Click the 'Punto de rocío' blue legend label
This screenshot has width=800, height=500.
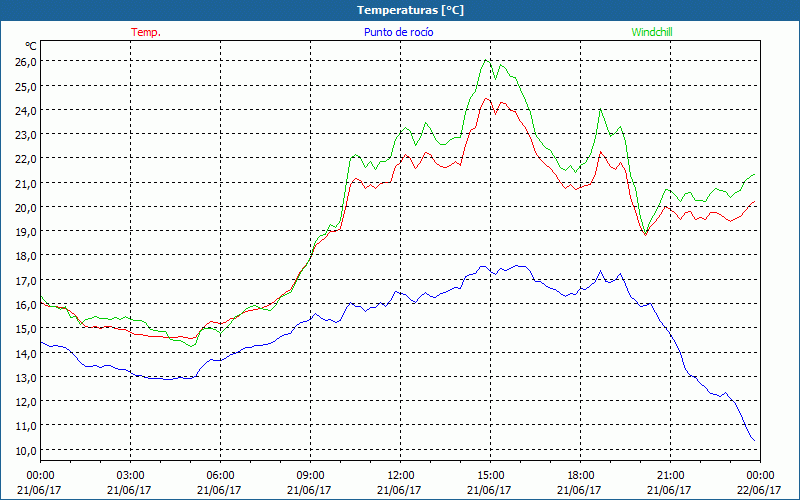[398, 32]
